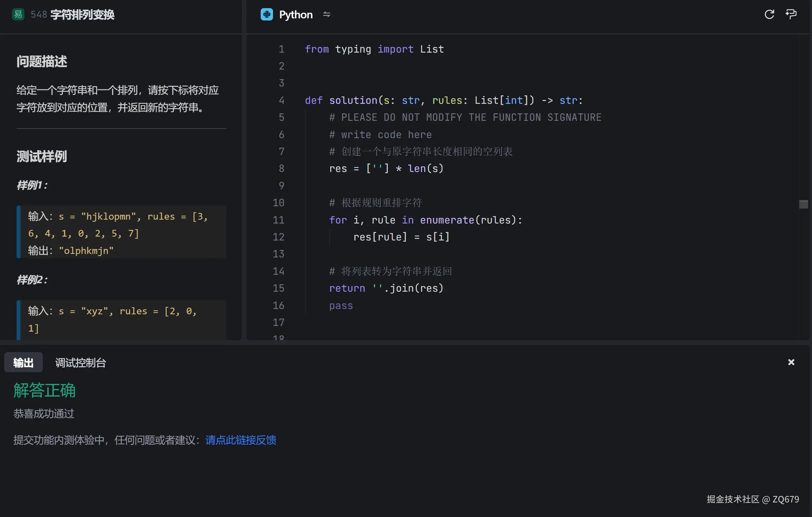The height and width of the screenshot is (517, 812).
Task: Click the editor minimap scrollbar marker
Action: click(x=803, y=204)
